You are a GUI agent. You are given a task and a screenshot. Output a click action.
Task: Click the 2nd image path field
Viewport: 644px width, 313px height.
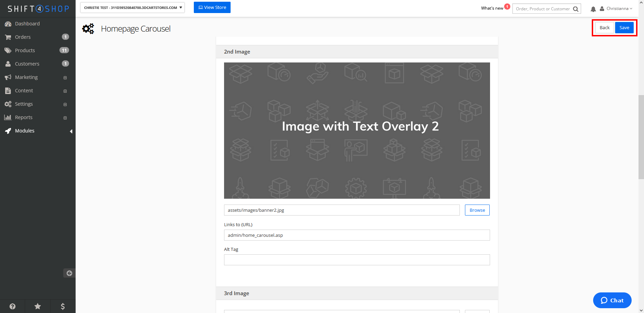[342, 210]
